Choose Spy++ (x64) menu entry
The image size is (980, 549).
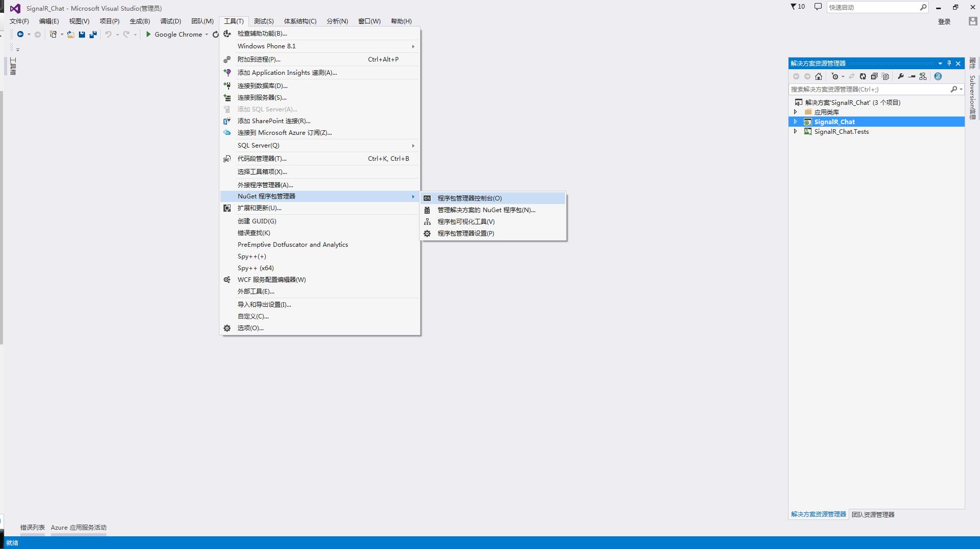(x=320, y=268)
